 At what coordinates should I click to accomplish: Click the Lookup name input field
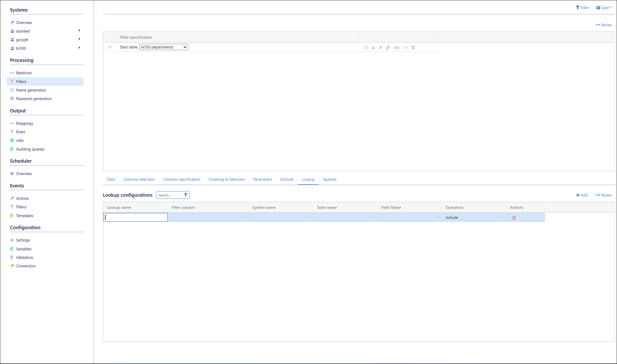pos(135,218)
